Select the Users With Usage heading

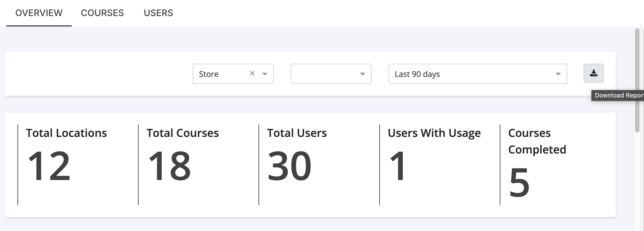point(434,133)
